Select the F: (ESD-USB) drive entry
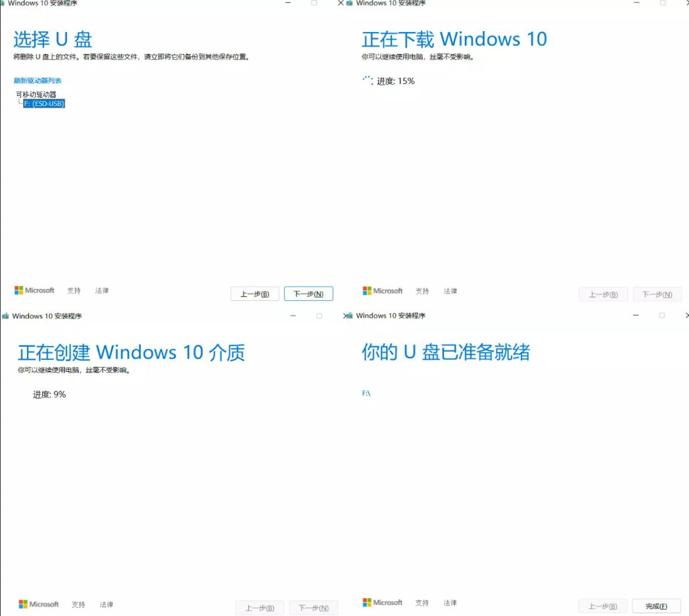Screen dimensions: 689x616 coord(43,103)
